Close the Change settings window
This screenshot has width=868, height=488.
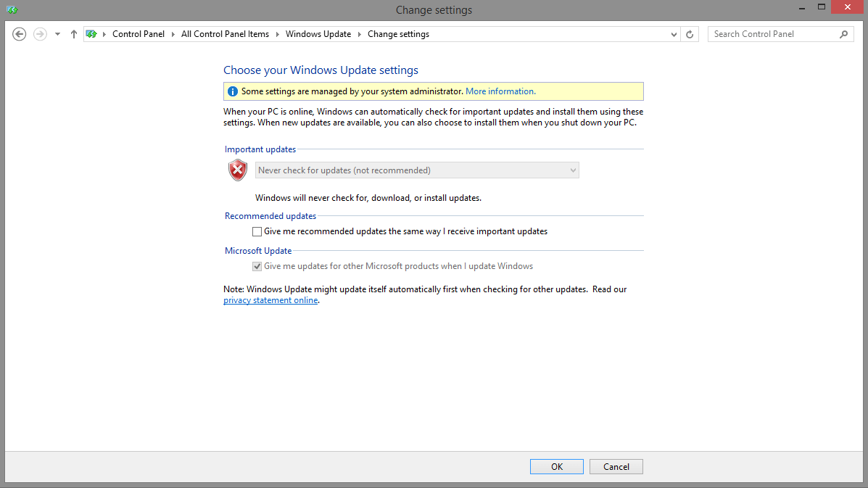pos(848,7)
